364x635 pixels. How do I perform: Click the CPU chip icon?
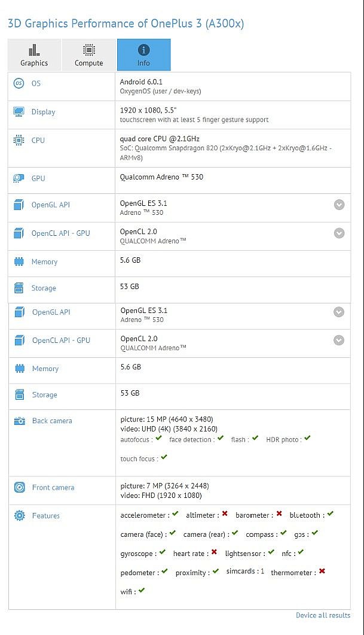pos(19,140)
